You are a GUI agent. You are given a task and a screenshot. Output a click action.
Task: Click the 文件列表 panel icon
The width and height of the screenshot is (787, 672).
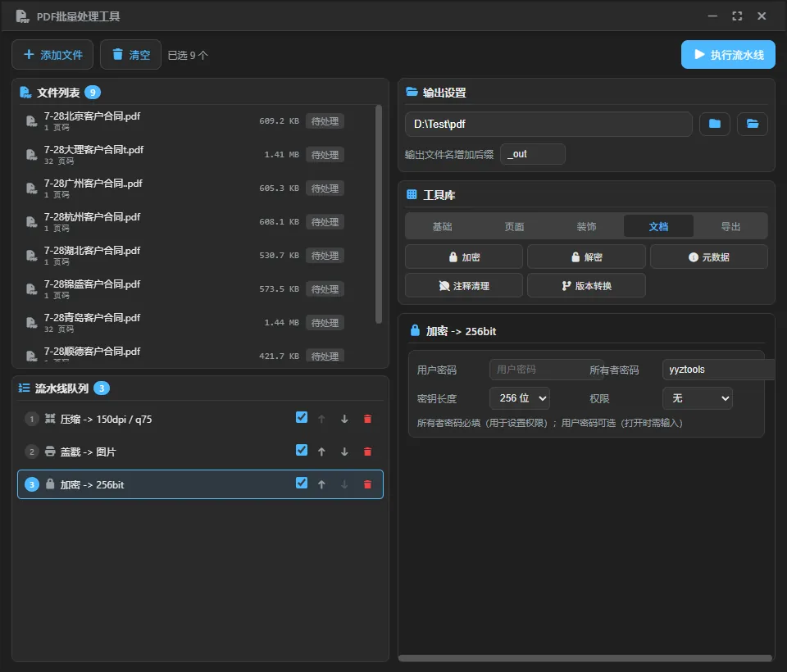[25, 93]
